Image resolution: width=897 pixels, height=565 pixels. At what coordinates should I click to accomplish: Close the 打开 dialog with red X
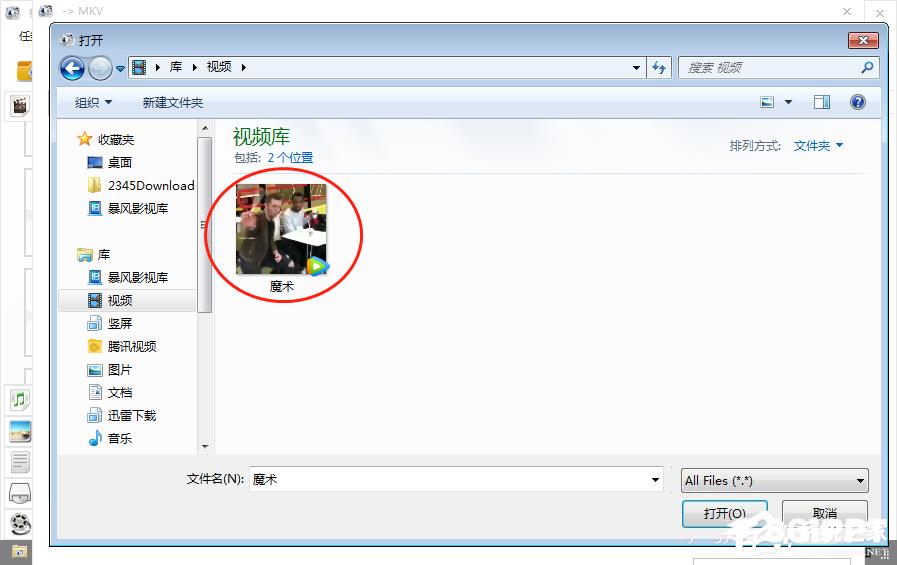(x=863, y=40)
